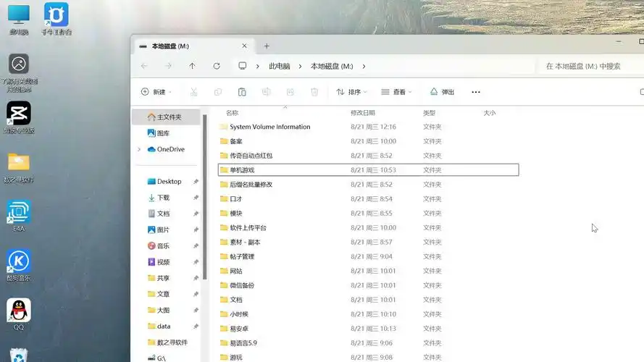
Task: Click the Rename icon in Explorer toolbar
Action: (266, 92)
